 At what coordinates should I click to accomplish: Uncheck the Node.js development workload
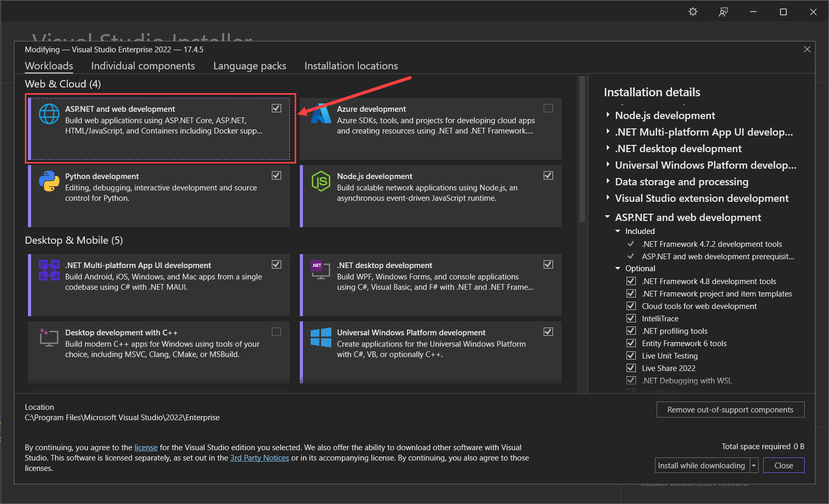tap(548, 175)
